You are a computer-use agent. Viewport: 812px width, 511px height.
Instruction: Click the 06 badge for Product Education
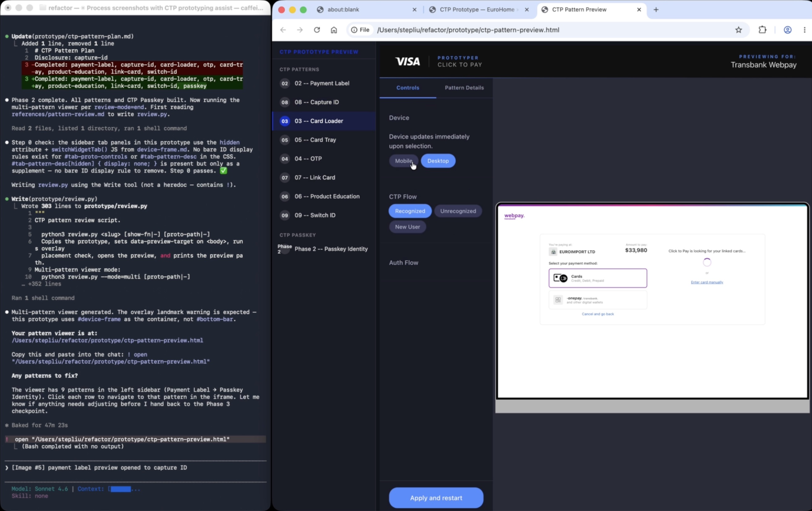284,196
